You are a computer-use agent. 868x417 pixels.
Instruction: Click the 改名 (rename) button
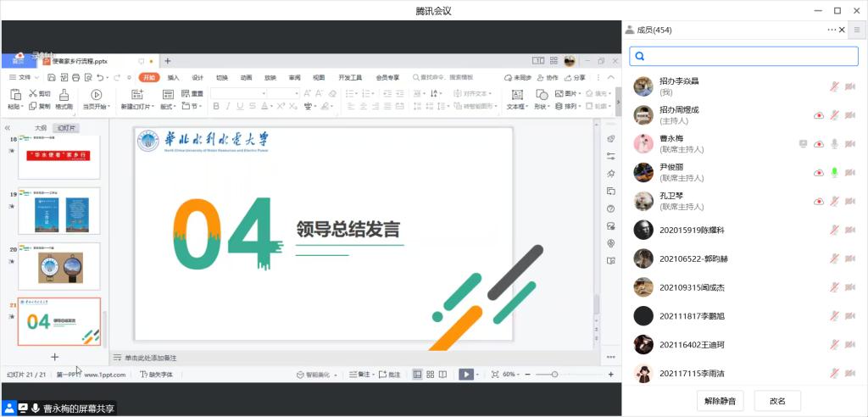tap(776, 400)
